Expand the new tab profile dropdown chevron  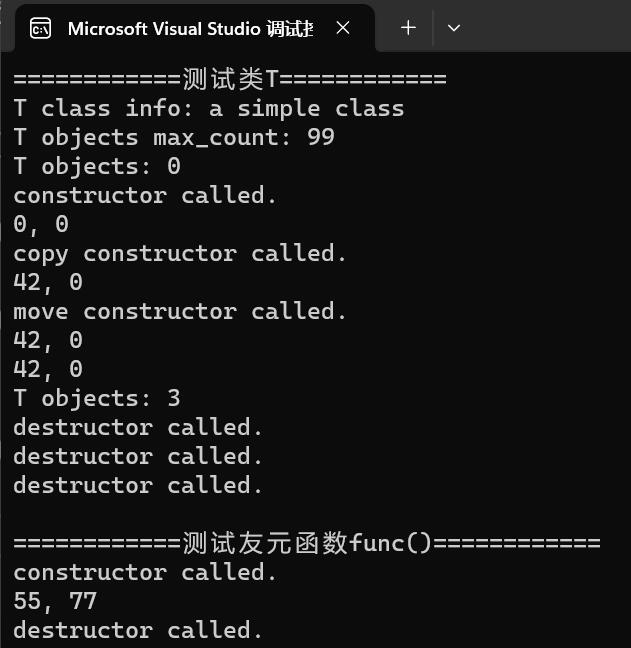tap(454, 28)
